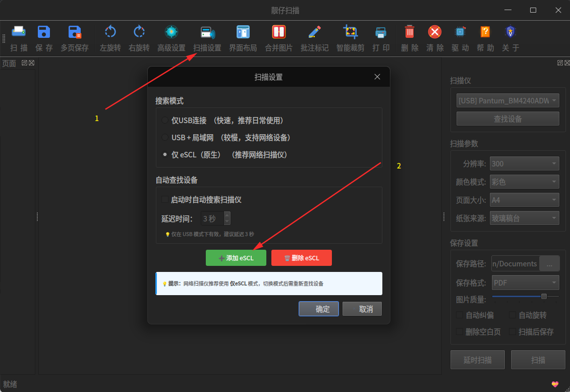Open the 关于 about icon
This screenshot has height=392, width=570.
pyautogui.click(x=510, y=32)
